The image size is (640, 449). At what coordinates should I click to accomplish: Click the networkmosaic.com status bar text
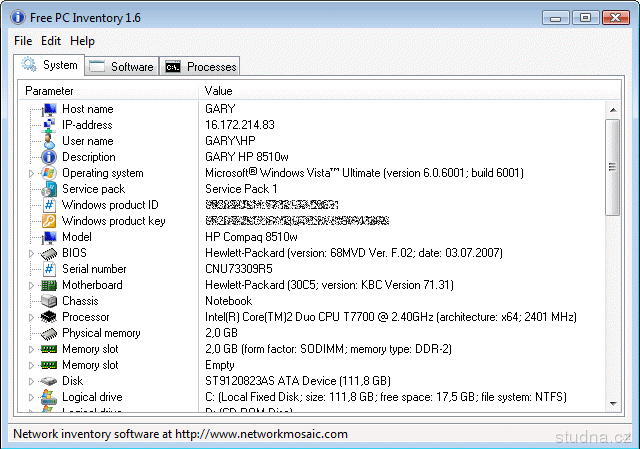click(x=180, y=434)
